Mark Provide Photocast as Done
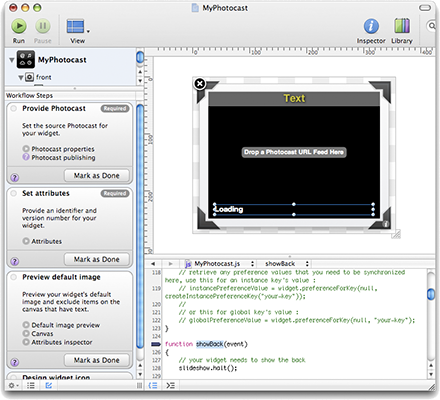 (97, 176)
